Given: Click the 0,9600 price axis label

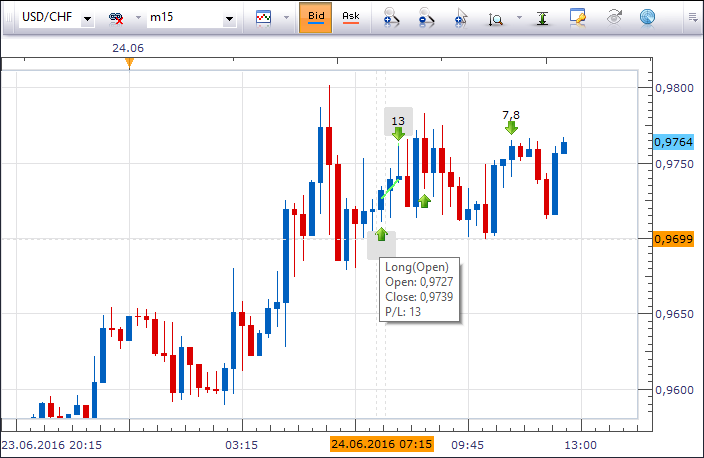Looking at the screenshot, I should click(x=674, y=390).
